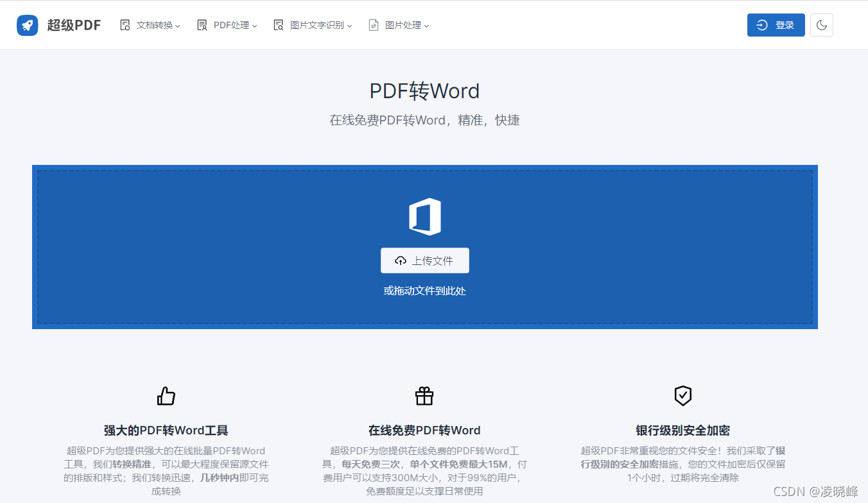
Task: Expand the 文档转换 dropdown chevron
Action: pyautogui.click(x=178, y=26)
